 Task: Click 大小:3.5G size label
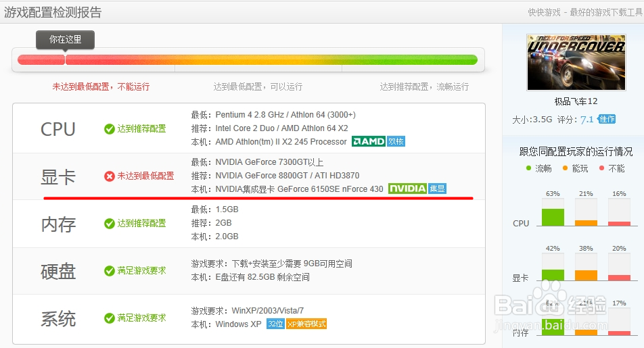pos(532,120)
